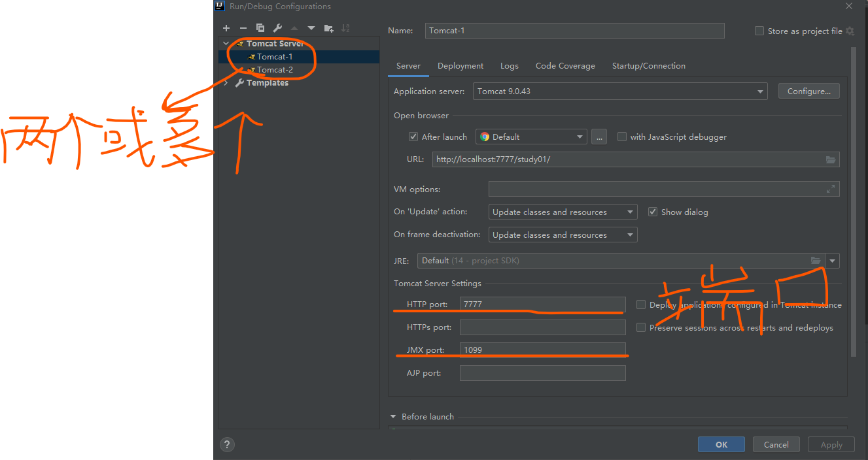Click the IntelliJ icon in the title bar
This screenshot has width=868, height=460.
220,6
